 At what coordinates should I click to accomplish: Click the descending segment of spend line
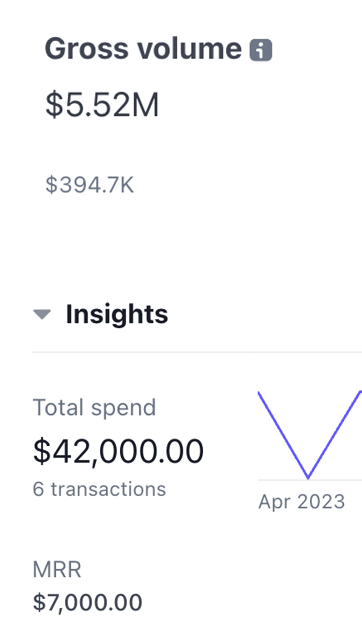click(283, 434)
